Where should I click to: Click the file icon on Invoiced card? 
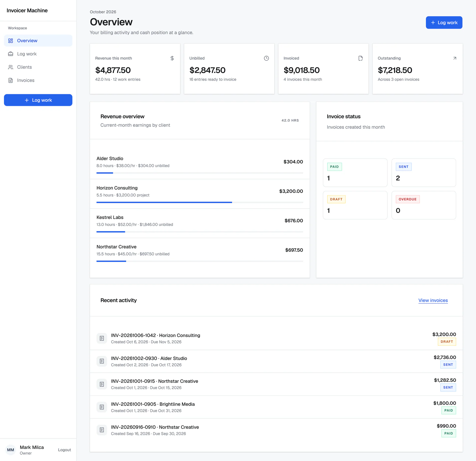click(x=360, y=58)
